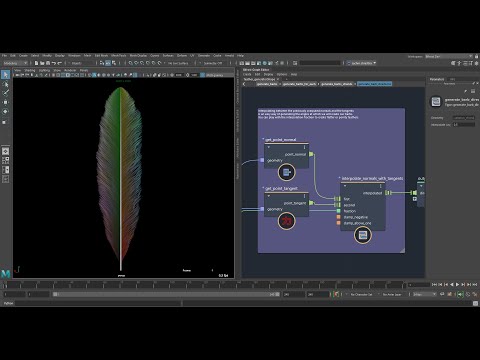Viewport: 480px width, 360px height.
Task: Open barbs_direction dropdown in status line
Action: pyautogui.click(x=362, y=63)
